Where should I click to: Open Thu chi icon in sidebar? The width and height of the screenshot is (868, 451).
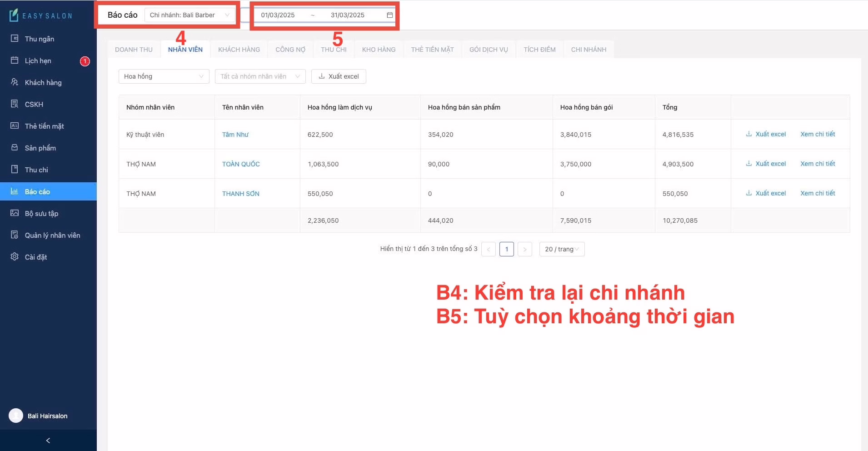[x=15, y=170]
